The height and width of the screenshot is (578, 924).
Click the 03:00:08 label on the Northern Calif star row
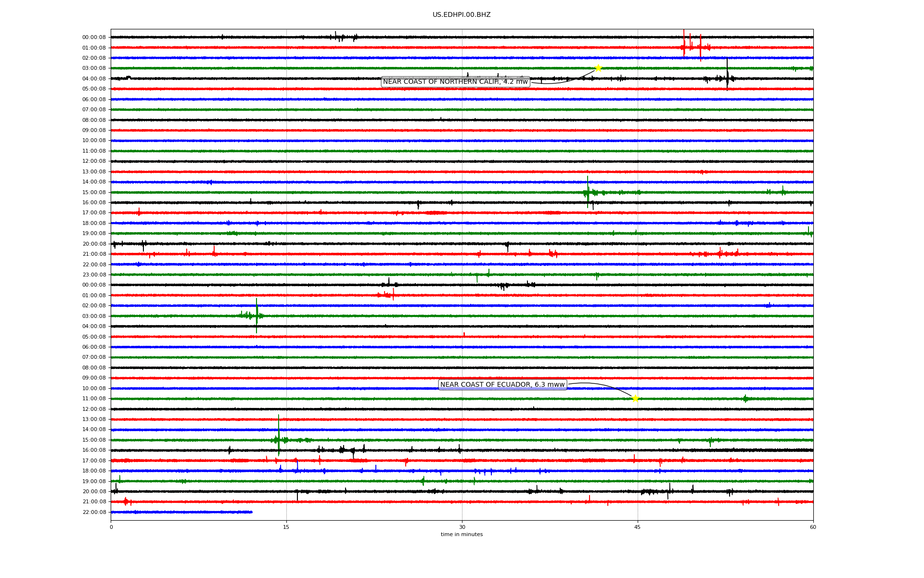94,68
